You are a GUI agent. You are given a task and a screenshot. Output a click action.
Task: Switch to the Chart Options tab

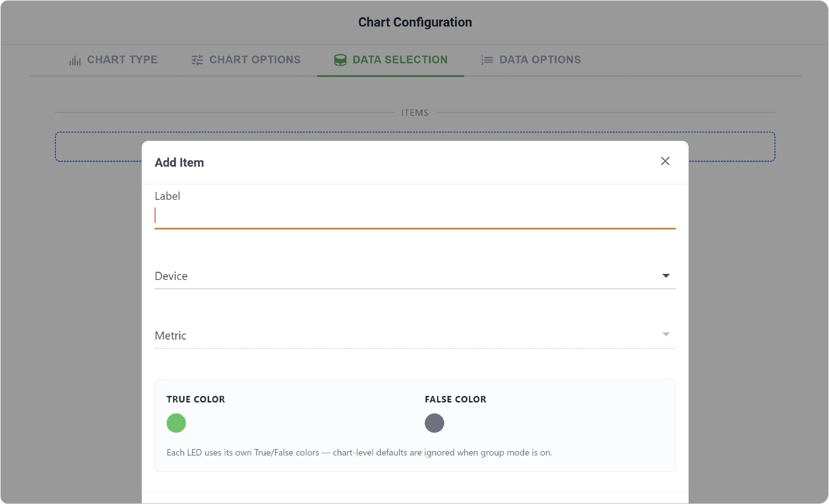tap(246, 60)
